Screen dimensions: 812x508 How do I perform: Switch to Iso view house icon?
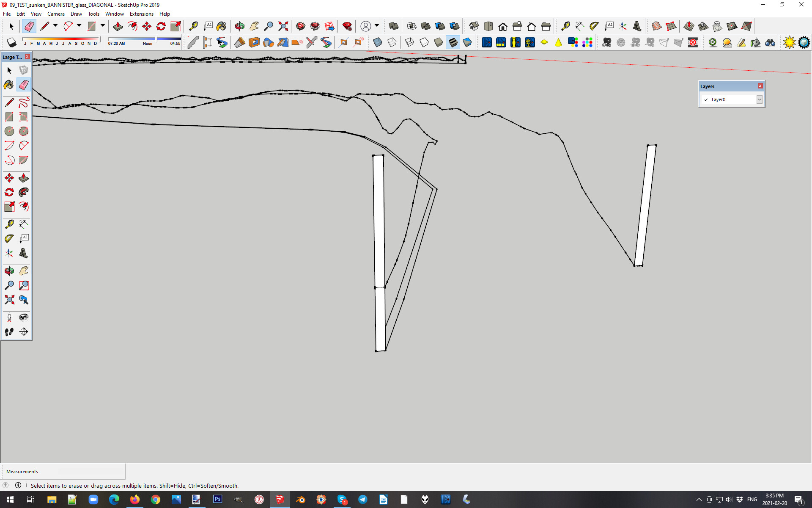pyautogui.click(x=474, y=27)
